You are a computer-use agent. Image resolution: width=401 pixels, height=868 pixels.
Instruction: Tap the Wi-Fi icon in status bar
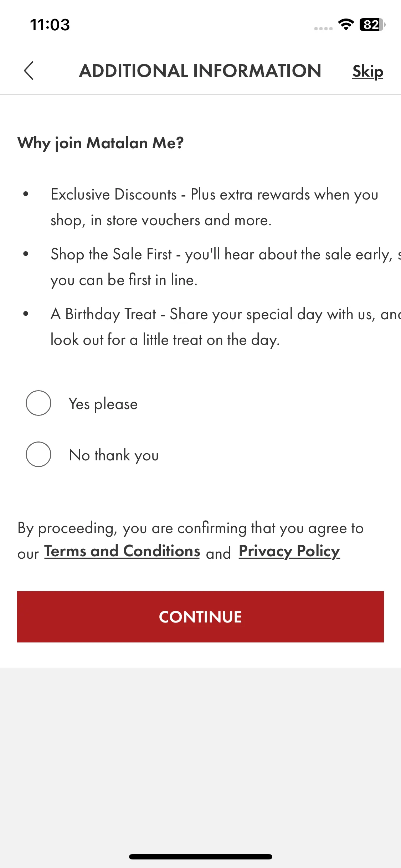pos(346,25)
